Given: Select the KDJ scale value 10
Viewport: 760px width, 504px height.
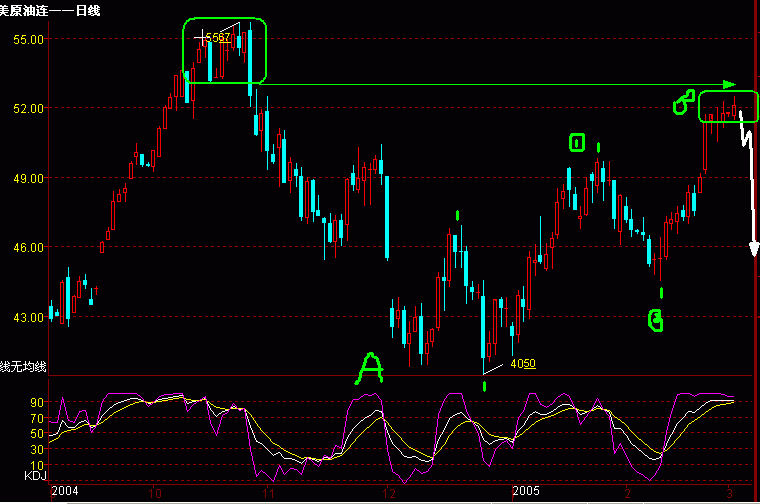Looking at the screenshot, I should coord(37,465).
